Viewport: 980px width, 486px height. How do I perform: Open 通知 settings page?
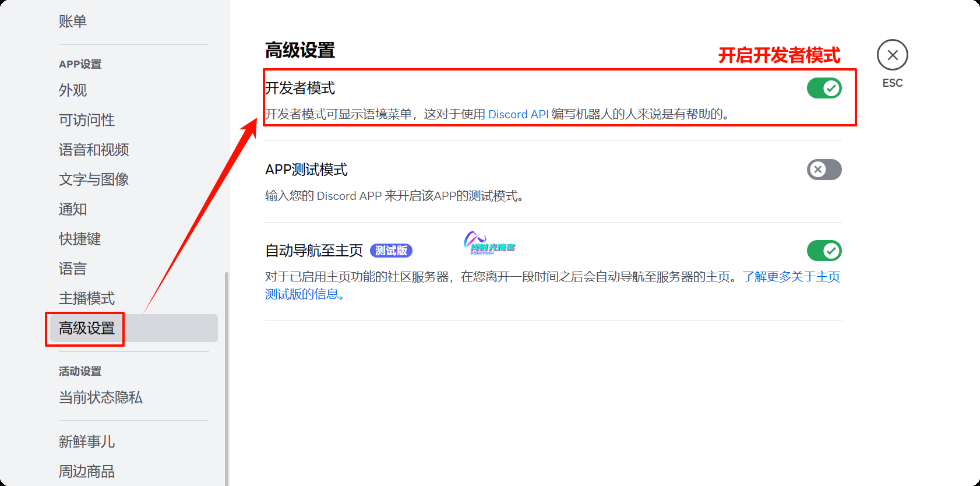pyautogui.click(x=73, y=209)
